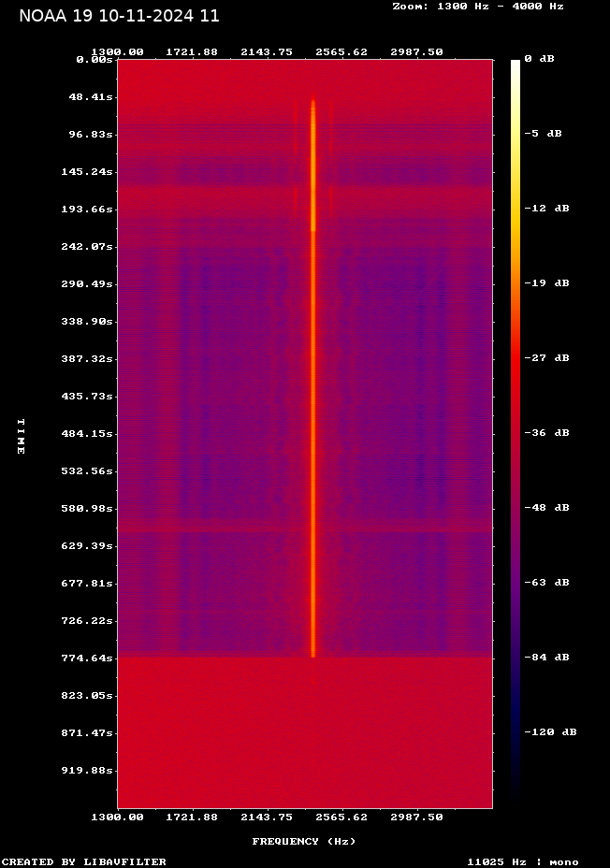Click the FREQUENCY (Hz) axis title

[304, 842]
